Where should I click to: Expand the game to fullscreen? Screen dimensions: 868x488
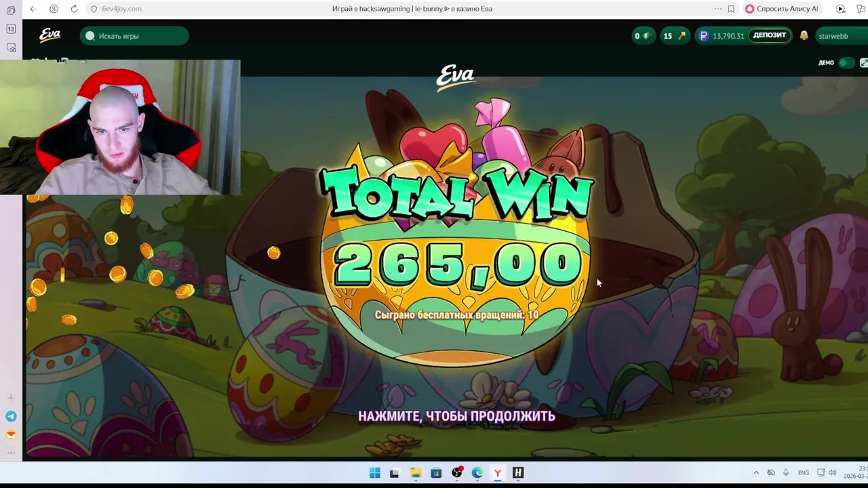point(863,62)
